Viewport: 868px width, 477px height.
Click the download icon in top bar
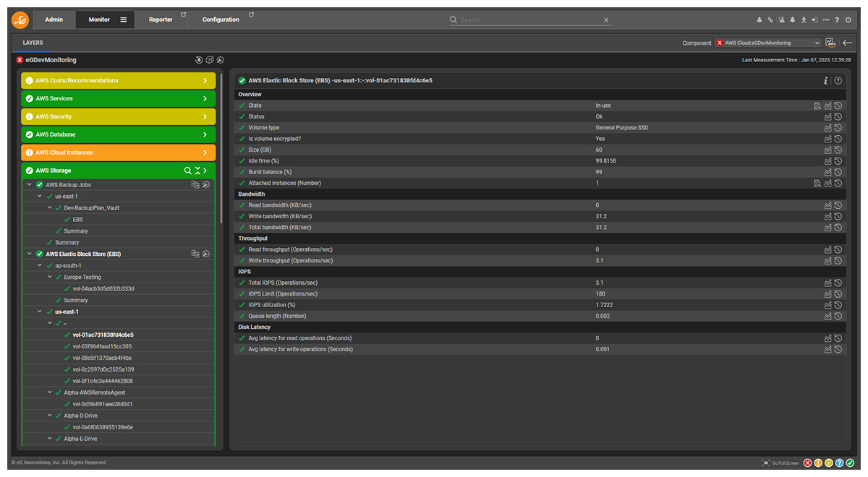tap(804, 20)
